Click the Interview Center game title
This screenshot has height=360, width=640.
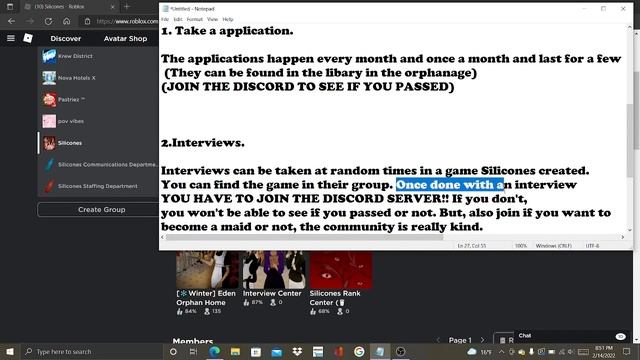pos(272,293)
